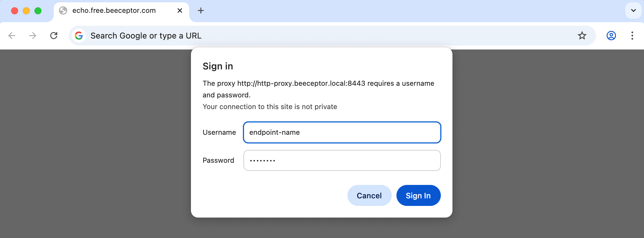Open Chrome's three-dot menu
Screen dimensions: 644x238
click(x=632, y=36)
